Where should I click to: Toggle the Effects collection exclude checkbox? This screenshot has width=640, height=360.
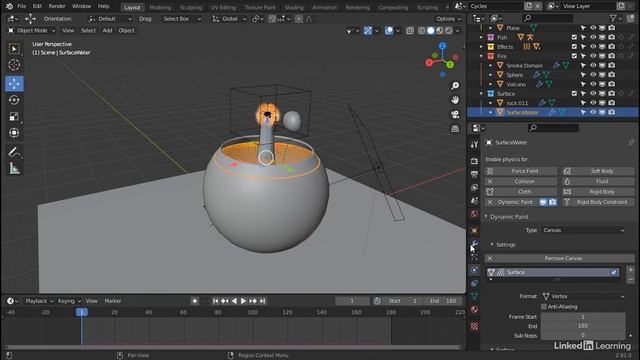pyautogui.click(x=574, y=47)
